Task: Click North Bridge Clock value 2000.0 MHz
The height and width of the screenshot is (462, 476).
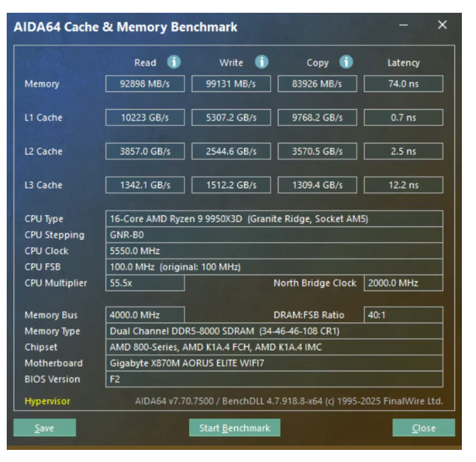Action: point(403,283)
